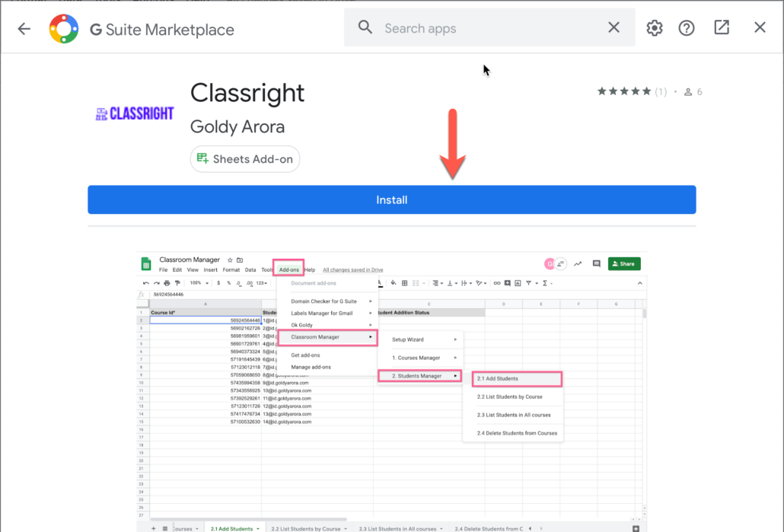Screen dimensions: 784x532
Task: Click the Classright logo image
Action: [x=135, y=114]
